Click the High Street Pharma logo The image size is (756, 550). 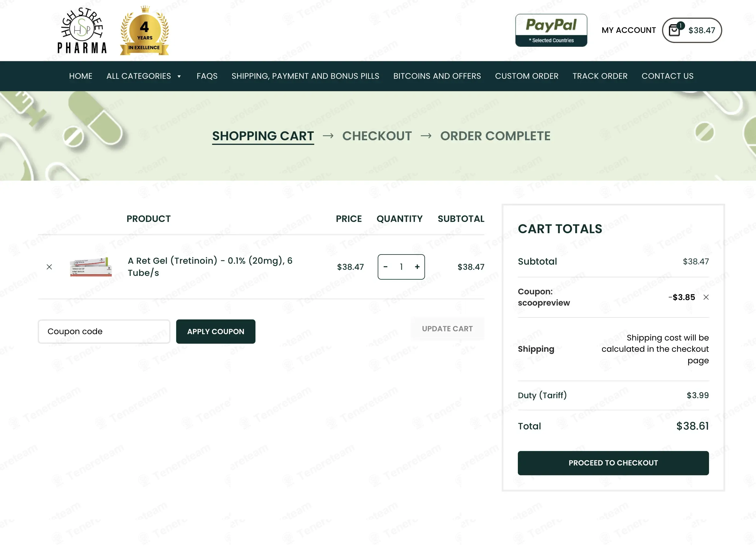coord(82,31)
